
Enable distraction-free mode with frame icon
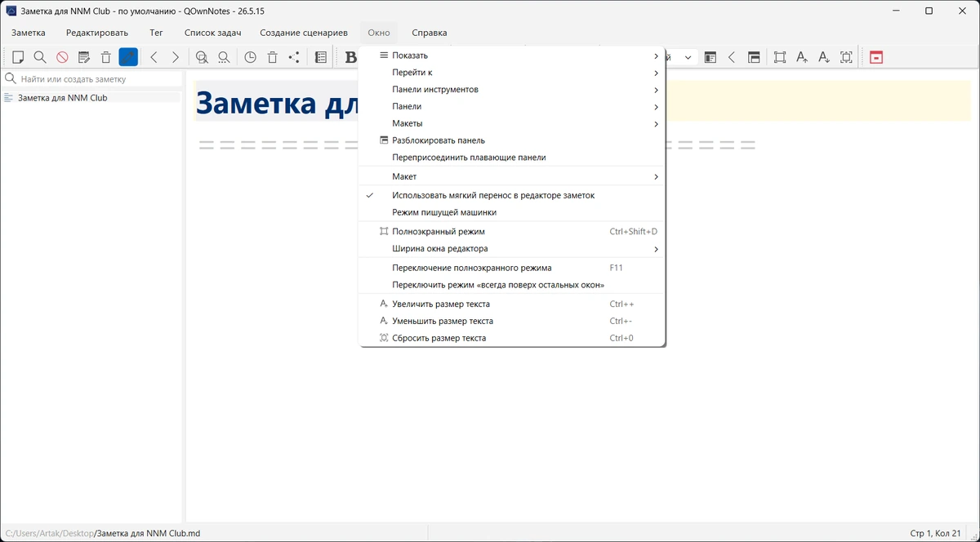pos(780,57)
